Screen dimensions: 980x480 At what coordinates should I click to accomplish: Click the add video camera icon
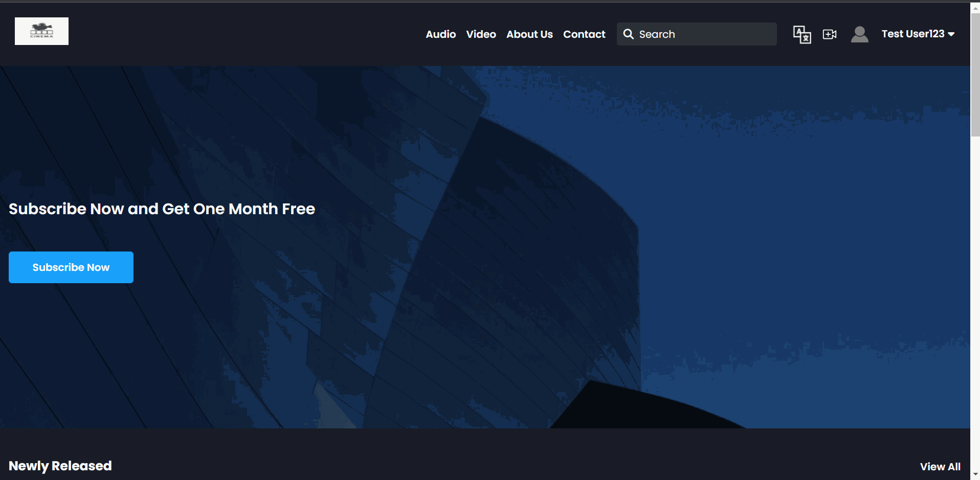[829, 34]
